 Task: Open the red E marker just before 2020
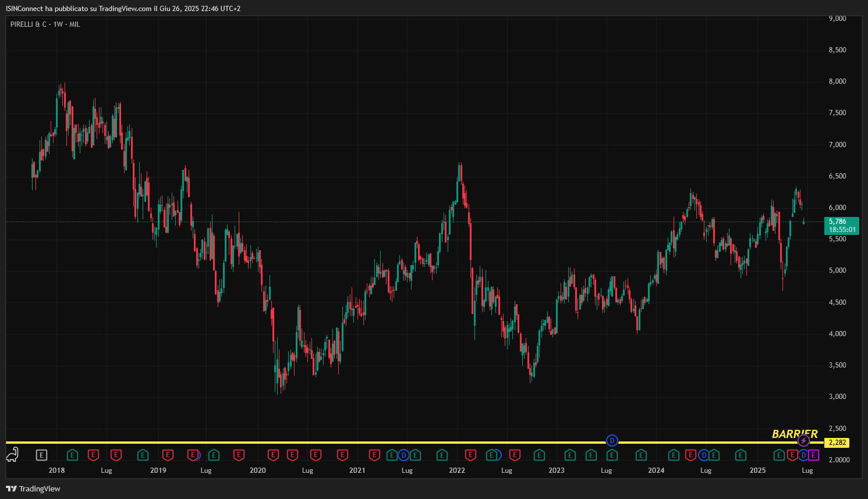[239, 455]
